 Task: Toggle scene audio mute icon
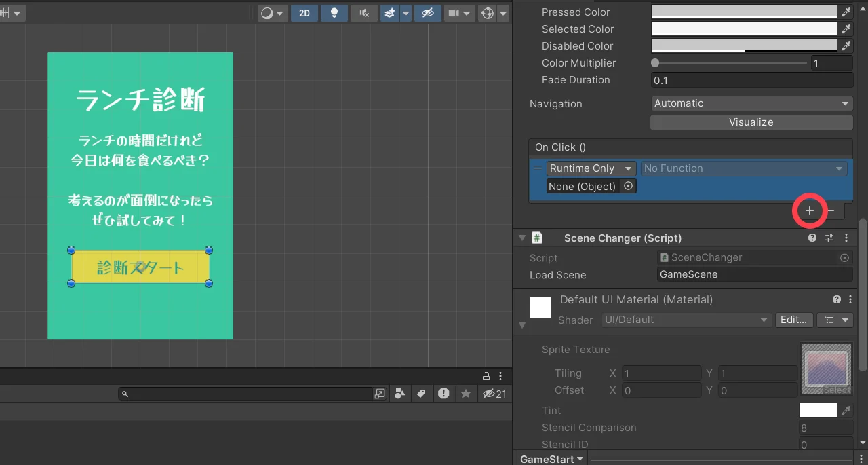(x=364, y=13)
